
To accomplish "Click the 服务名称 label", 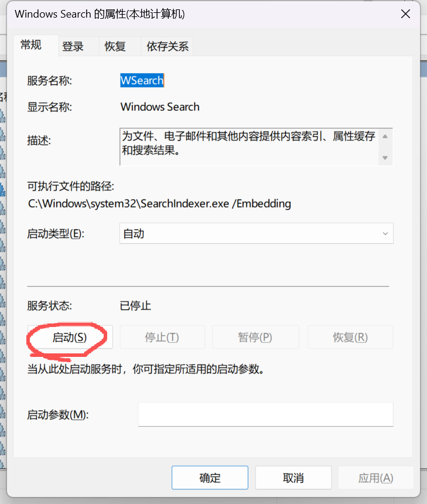I will click(49, 80).
